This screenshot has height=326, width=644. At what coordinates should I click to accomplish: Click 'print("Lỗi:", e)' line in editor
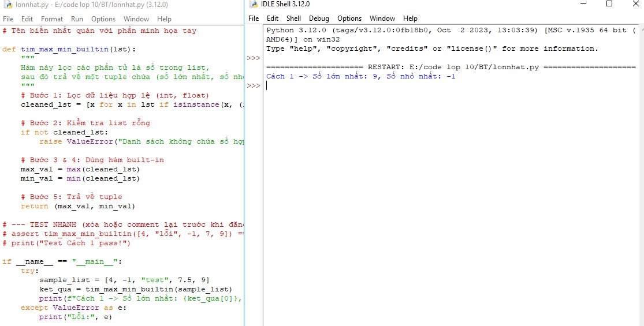(76, 317)
